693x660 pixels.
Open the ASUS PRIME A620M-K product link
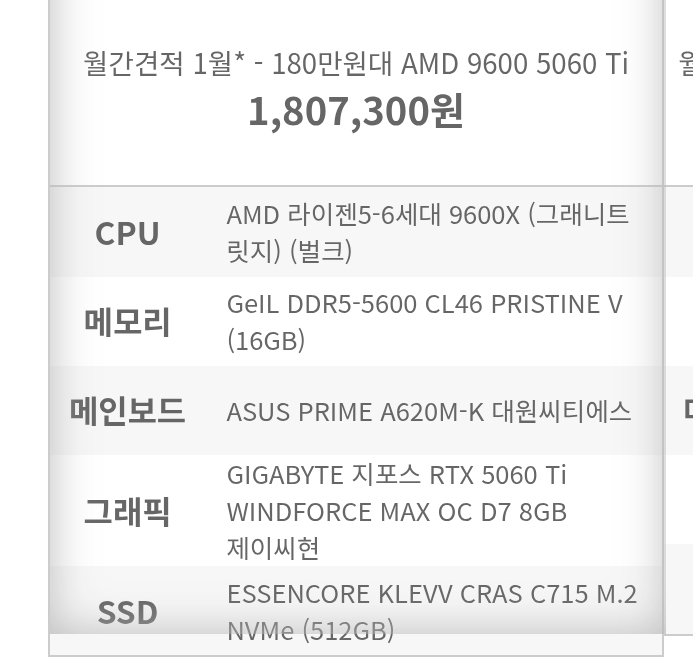355,412
